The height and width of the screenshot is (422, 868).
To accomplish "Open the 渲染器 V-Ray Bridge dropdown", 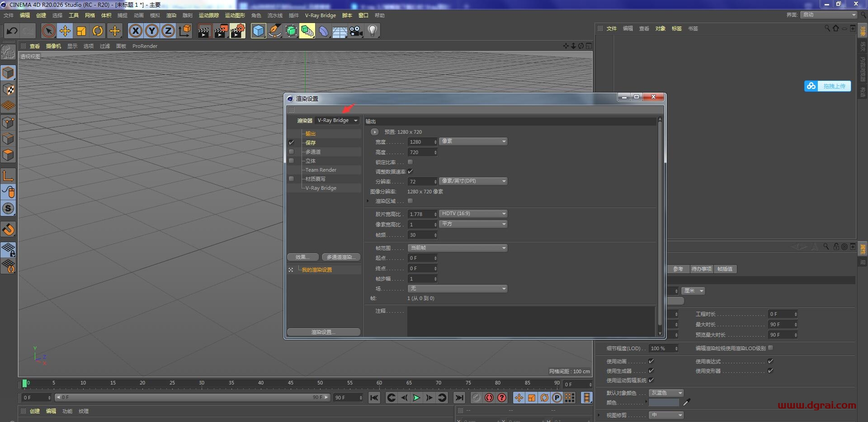I will pyautogui.click(x=337, y=121).
